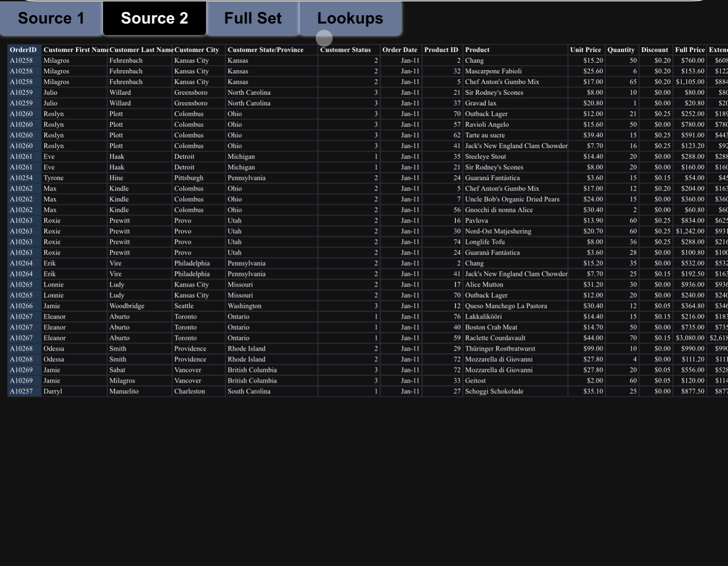Click the full price cell $3,080.00
Viewport: 728px width, 566px height.
coord(690,338)
